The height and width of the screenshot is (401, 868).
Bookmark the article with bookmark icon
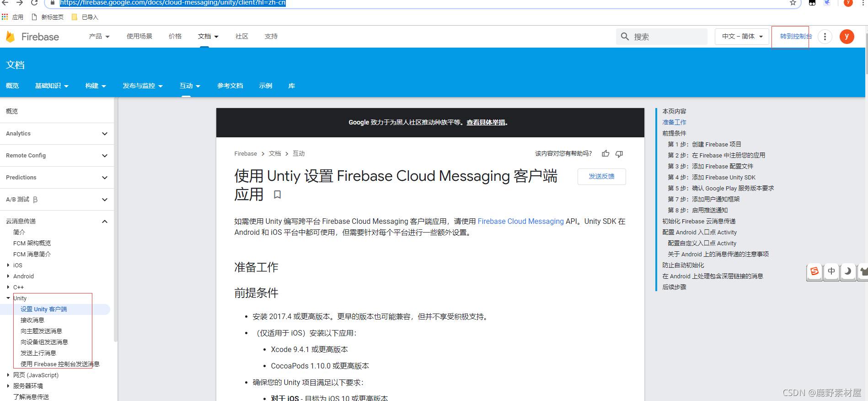277,195
